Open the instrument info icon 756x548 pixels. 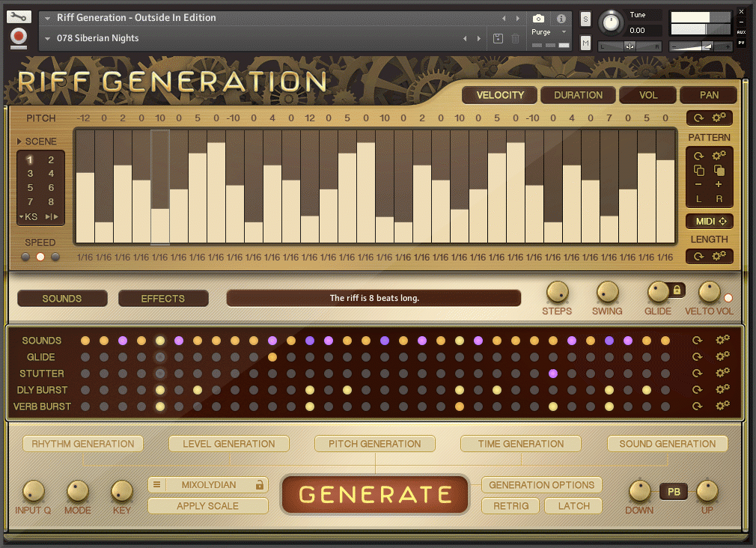(x=561, y=18)
